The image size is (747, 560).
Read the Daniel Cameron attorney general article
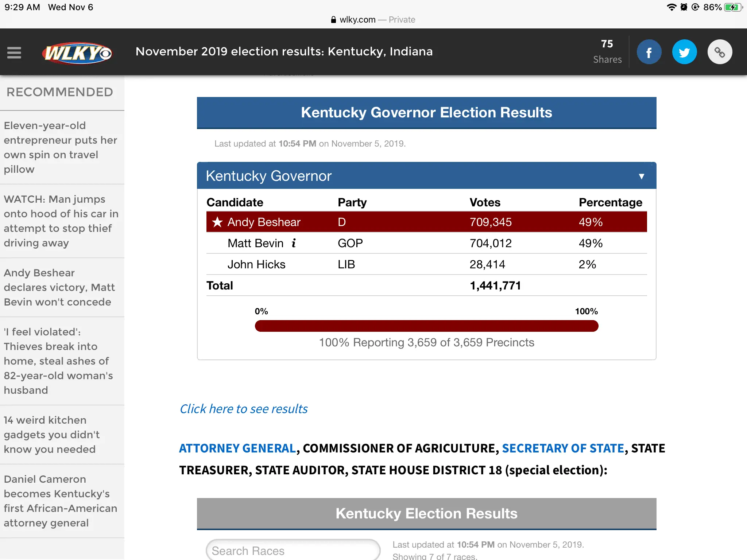tap(61, 501)
